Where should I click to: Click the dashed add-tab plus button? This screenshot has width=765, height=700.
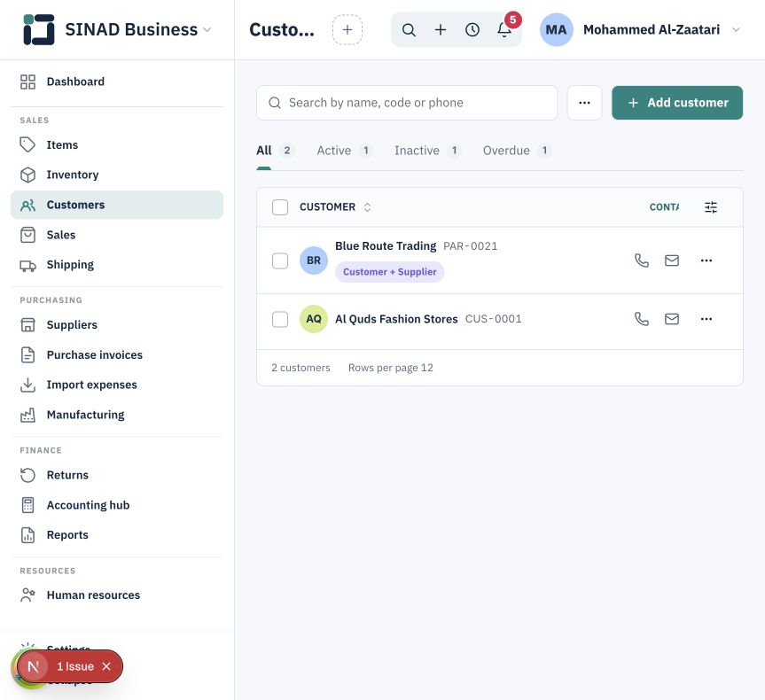[347, 30]
